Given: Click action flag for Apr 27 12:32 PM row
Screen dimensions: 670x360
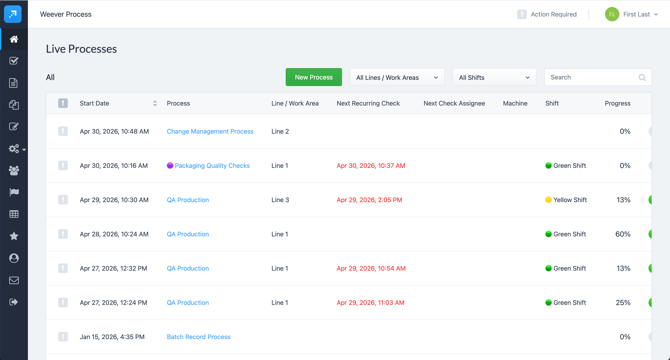Looking at the screenshot, I should pyautogui.click(x=63, y=268).
